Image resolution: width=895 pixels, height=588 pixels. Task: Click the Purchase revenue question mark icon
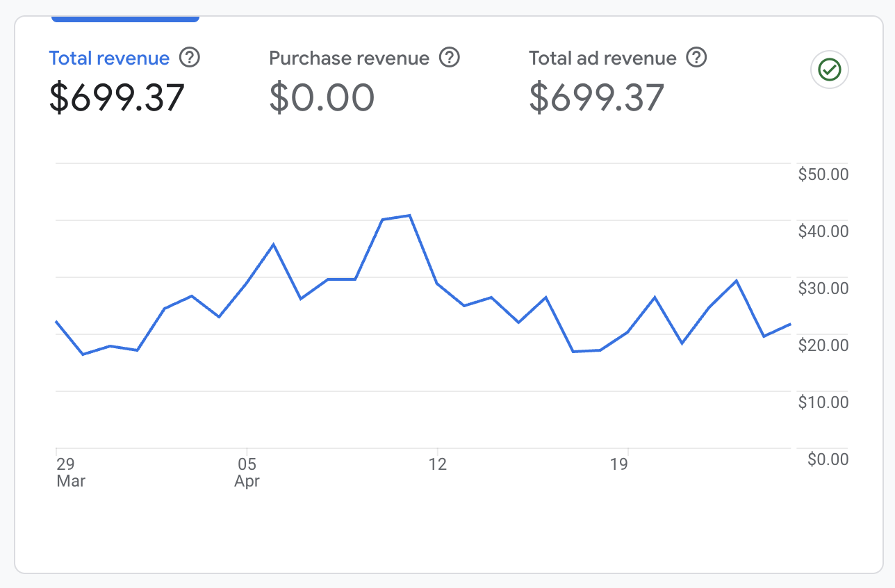pos(450,58)
